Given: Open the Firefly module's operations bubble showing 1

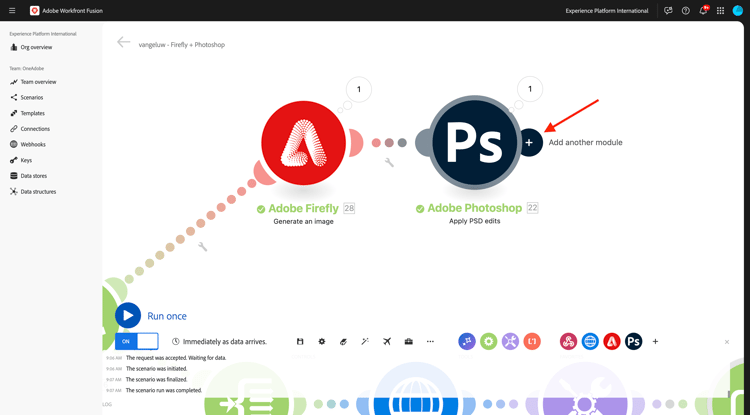Looking at the screenshot, I should tap(359, 89).
